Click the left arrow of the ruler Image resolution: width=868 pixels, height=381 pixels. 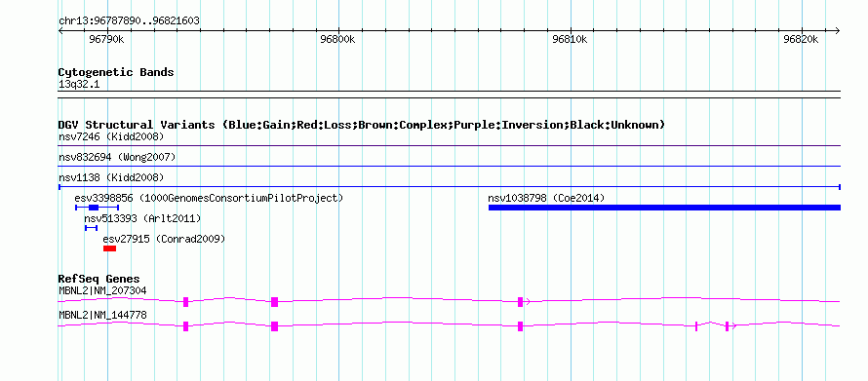[x=60, y=30]
